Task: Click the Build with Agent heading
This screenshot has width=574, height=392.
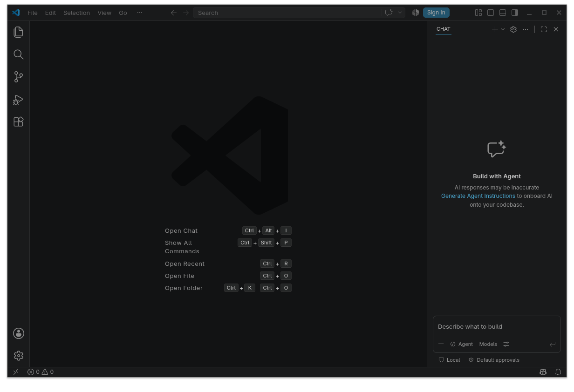Action: [x=497, y=176]
